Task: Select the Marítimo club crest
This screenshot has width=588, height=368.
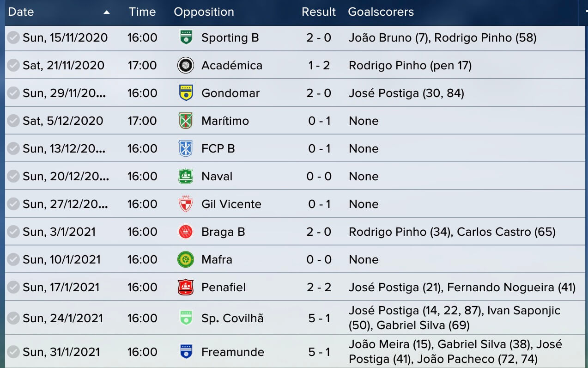Action: tap(186, 121)
